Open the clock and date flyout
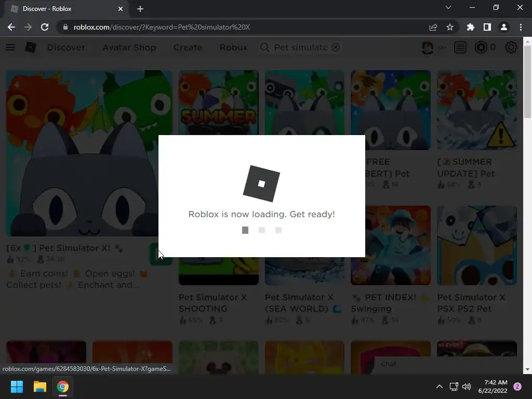This screenshot has height=399, width=532. [493, 387]
